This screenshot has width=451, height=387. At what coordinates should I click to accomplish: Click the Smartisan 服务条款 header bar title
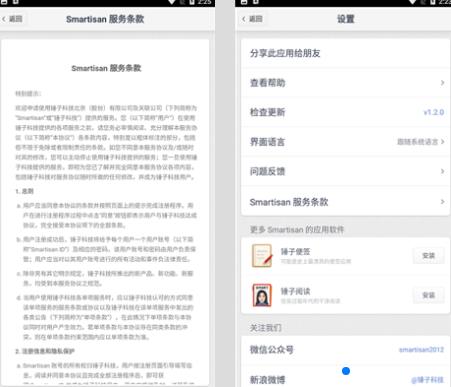(x=105, y=19)
